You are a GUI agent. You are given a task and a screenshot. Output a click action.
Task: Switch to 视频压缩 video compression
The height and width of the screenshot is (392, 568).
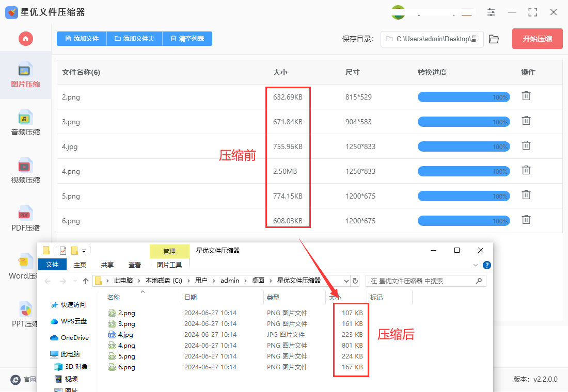click(25, 171)
